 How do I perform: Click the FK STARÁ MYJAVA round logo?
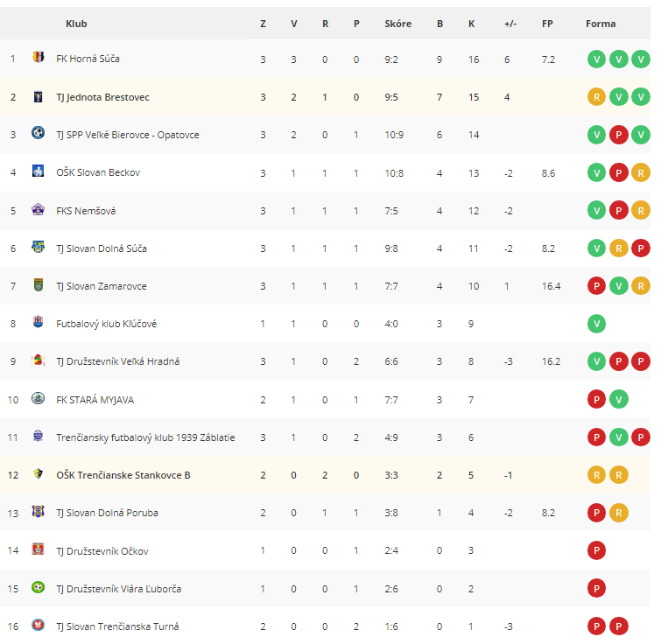38,398
